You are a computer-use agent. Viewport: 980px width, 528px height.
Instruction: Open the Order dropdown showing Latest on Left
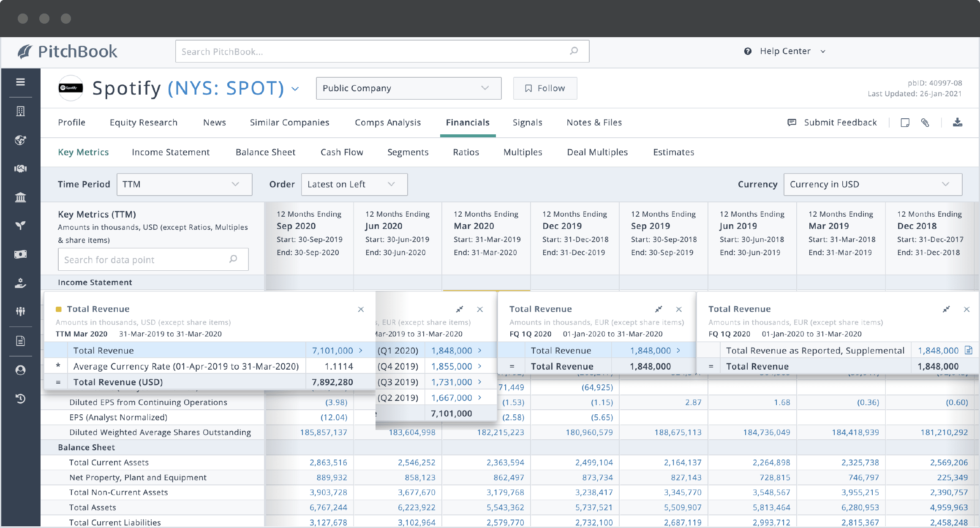pyautogui.click(x=354, y=184)
